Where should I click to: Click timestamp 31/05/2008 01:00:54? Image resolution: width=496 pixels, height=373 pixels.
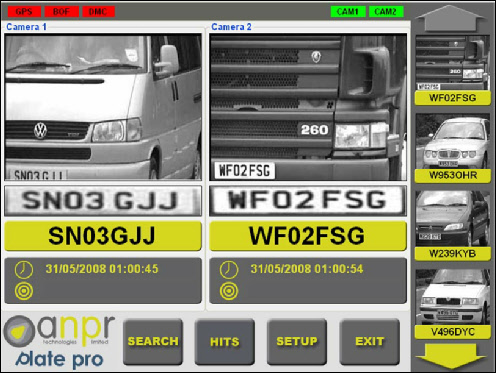(307, 269)
